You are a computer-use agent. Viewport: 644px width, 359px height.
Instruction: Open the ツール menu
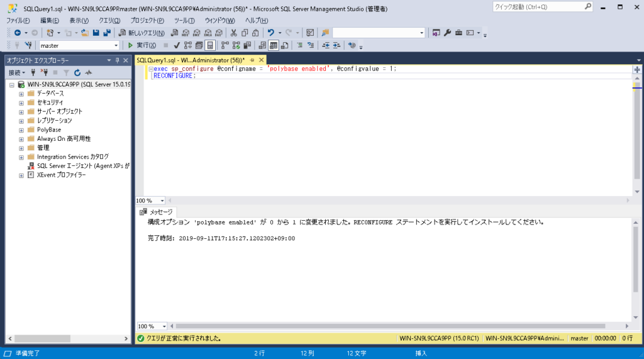point(184,20)
